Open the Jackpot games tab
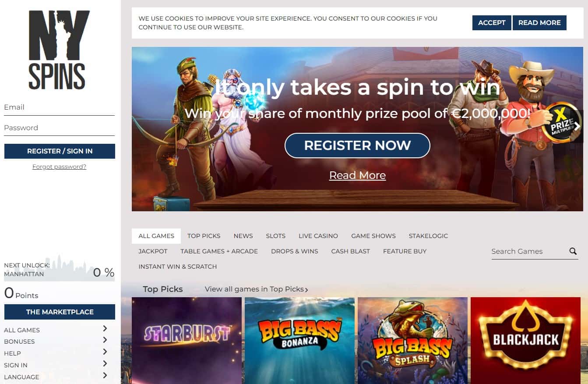Screen dimensions: 588x384 coord(153,251)
